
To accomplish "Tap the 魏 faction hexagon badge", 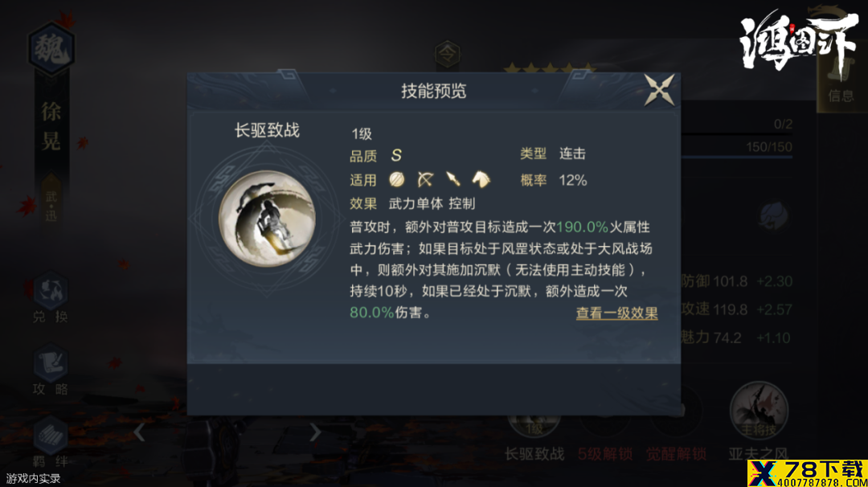I will coord(51,49).
